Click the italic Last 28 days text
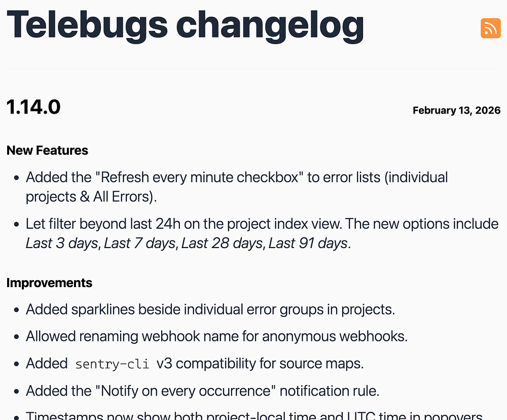The height and width of the screenshot is (420, 507). pos(222,243)
